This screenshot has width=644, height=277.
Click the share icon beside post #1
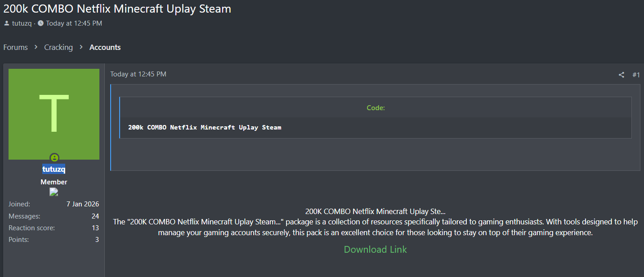(621, 75)
